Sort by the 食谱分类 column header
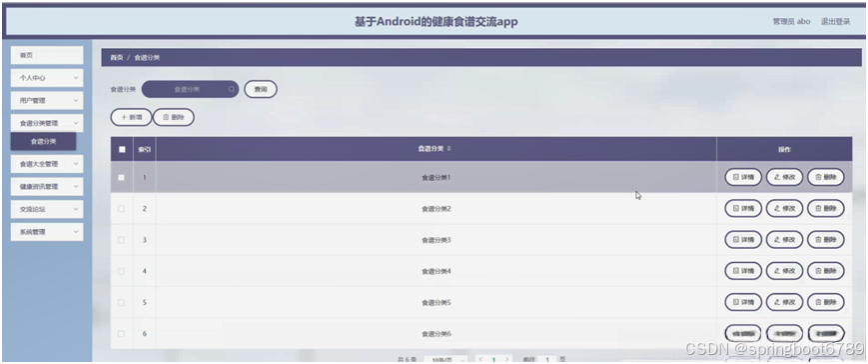Screen dimensions: 868x364 pos(436,149)
